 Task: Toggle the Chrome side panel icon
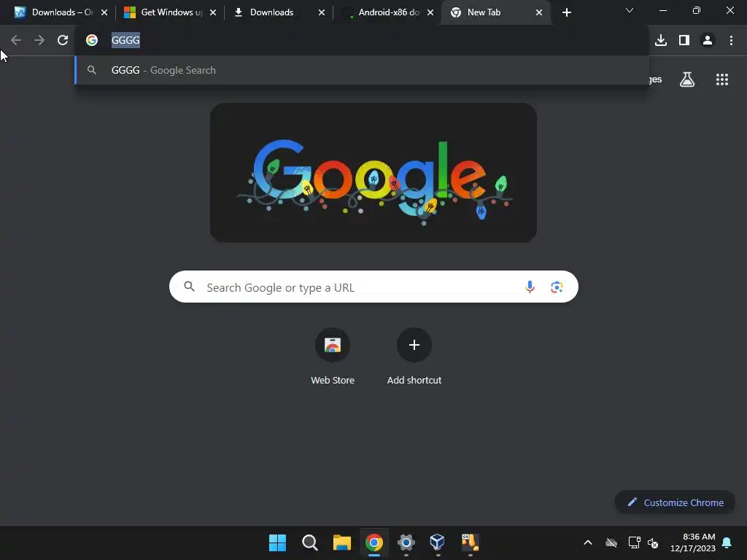point(684,40)
